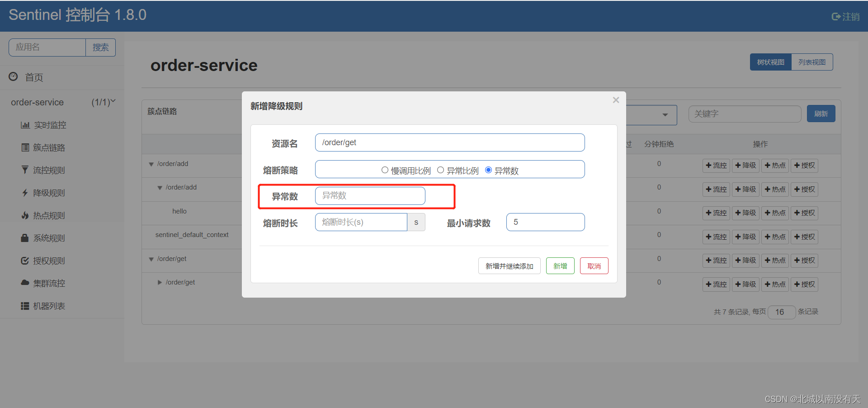
Task: Click +降级 in first /order/add row
Action: [x=745, y=166]
